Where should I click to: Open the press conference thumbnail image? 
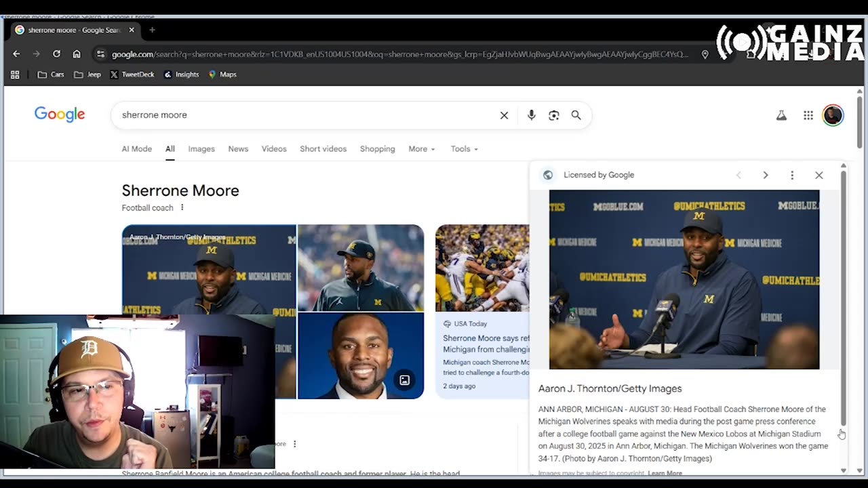point(209,270)
